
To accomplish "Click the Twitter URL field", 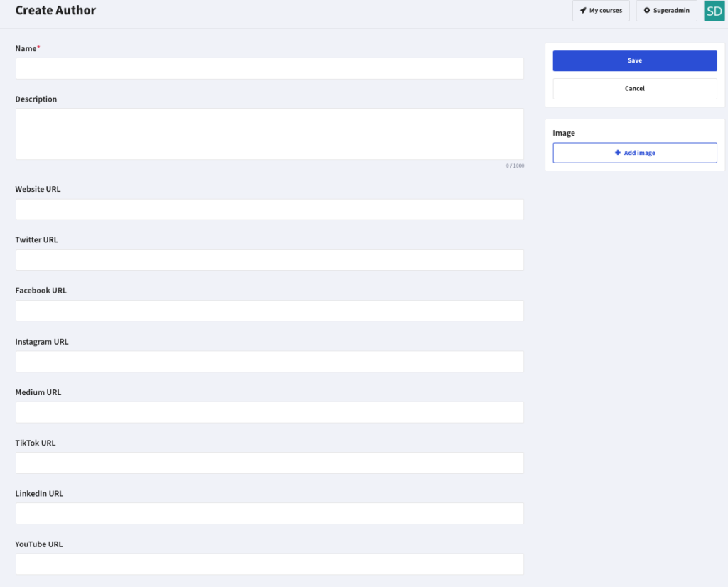I will click(269, 260).
